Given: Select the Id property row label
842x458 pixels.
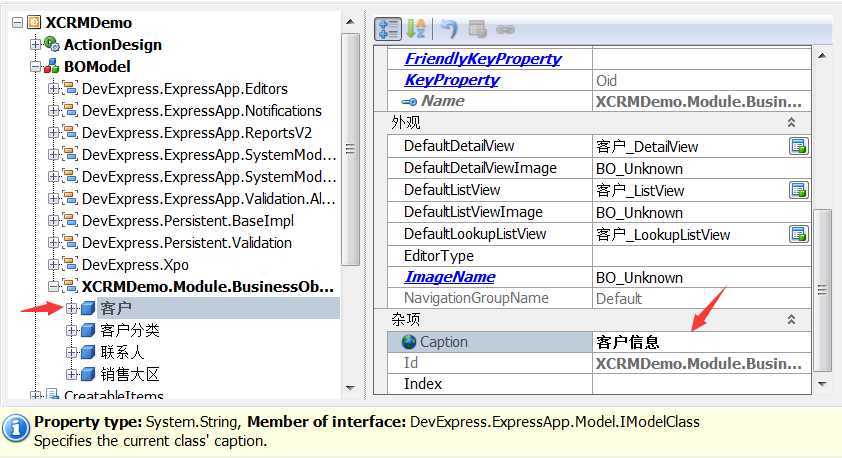Looking at the screenshot, I should pyautogui.click(x=411, y=364).
